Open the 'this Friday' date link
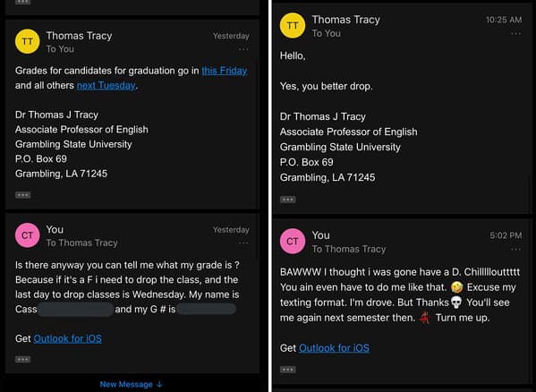Viewport: 536px width, 392px height. click(x=225, y=71)
